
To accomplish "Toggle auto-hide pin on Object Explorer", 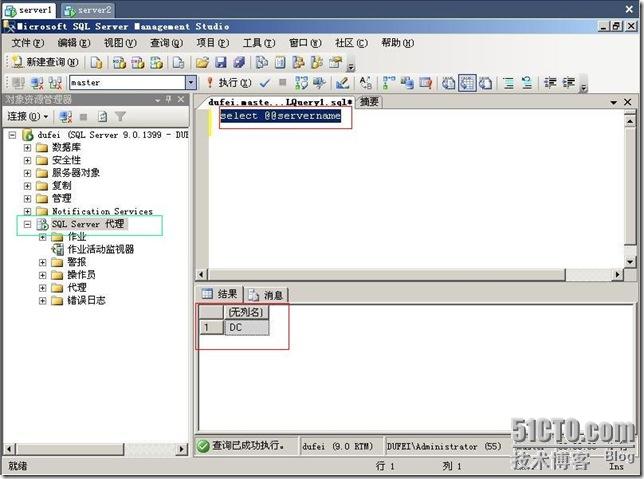I will [168, 99].
